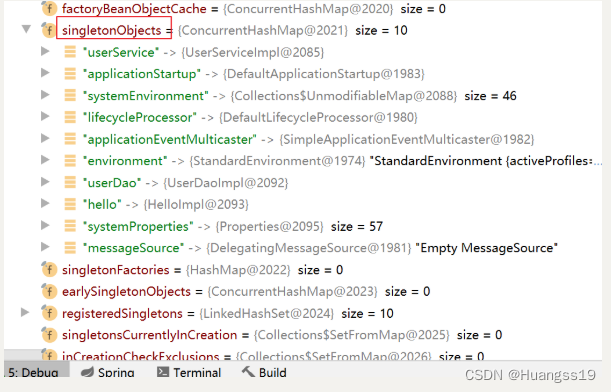Click the map entry icon for "lifecycleProcessor"
611x392 pixels.
(x=70, y=117)
